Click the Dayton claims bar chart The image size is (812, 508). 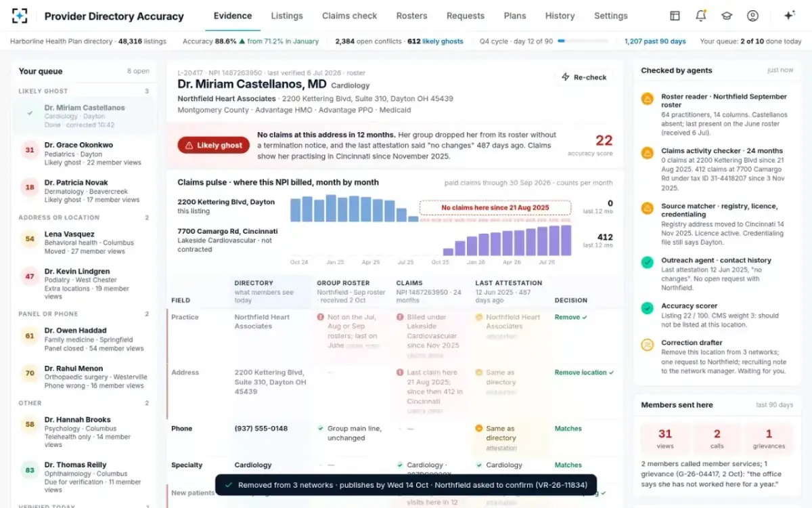point(355,209)
